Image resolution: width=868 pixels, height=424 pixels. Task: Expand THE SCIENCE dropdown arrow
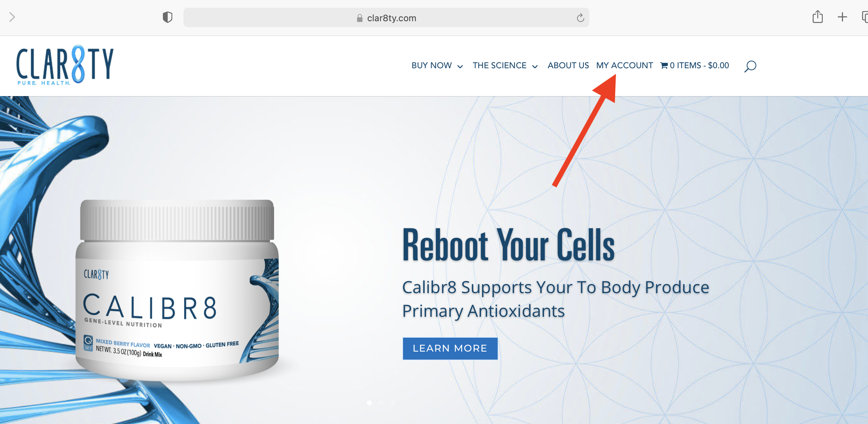(535, 66)
